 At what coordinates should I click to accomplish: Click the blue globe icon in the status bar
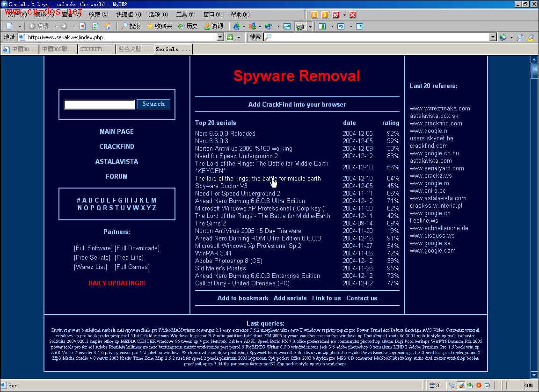point(452,385)
